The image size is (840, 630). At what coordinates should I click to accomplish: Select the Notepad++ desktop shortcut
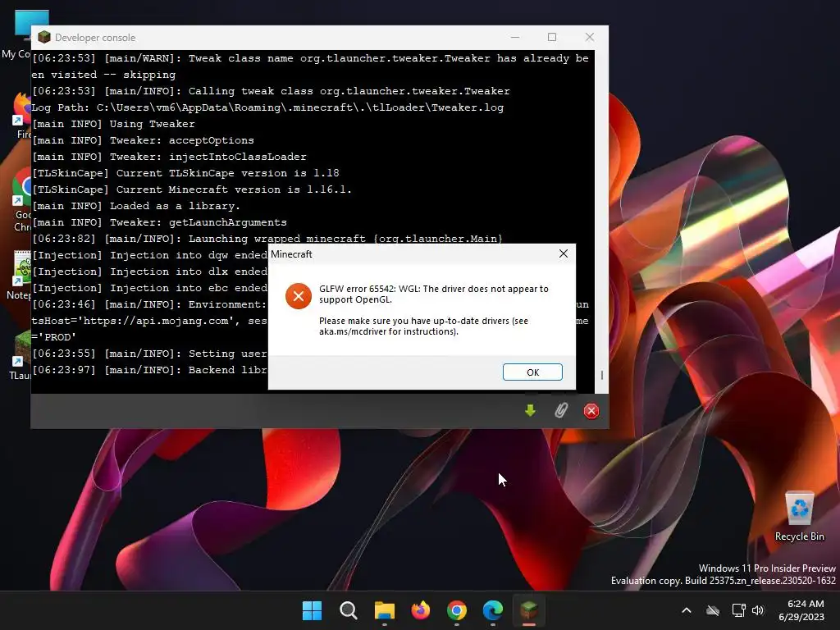[20, 275]
